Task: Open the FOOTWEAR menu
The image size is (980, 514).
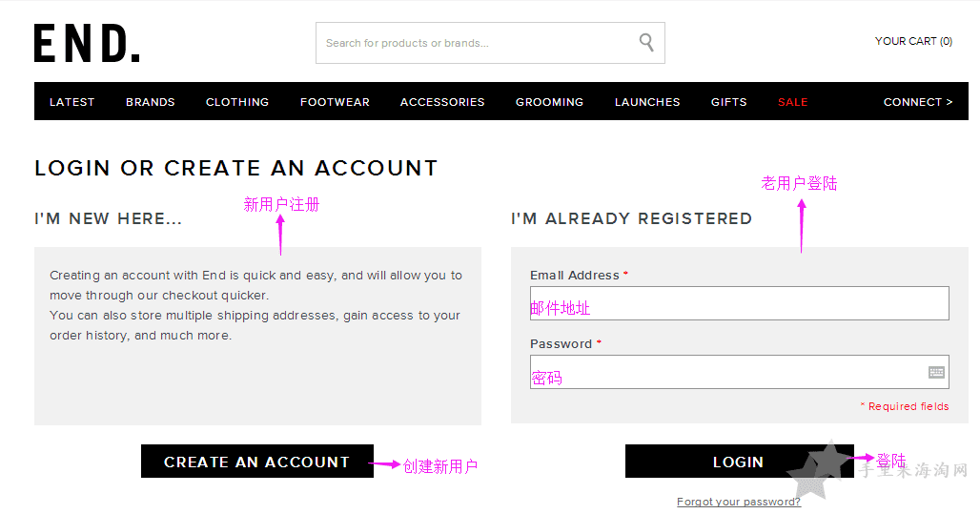Action: [x=335, y=102]
